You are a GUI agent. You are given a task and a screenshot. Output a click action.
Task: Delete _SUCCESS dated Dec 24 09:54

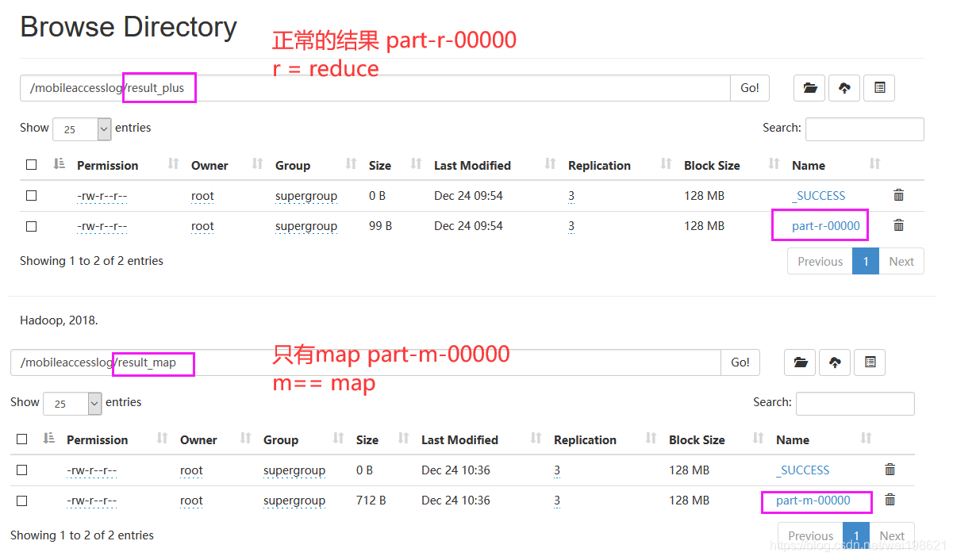[898, 195]
